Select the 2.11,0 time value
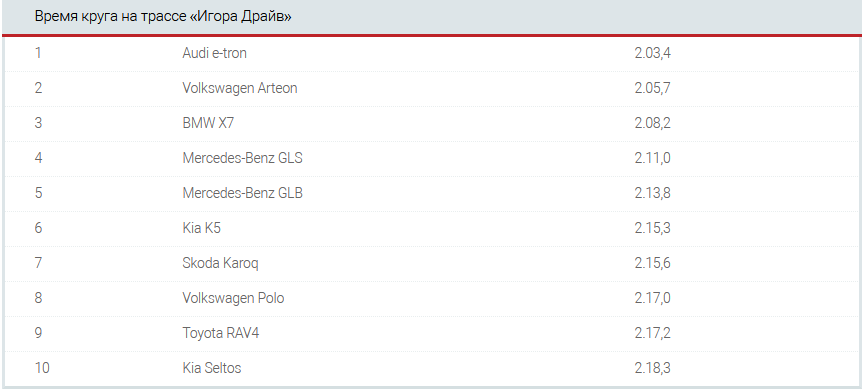Screen dimensions: 868x392 653,158
